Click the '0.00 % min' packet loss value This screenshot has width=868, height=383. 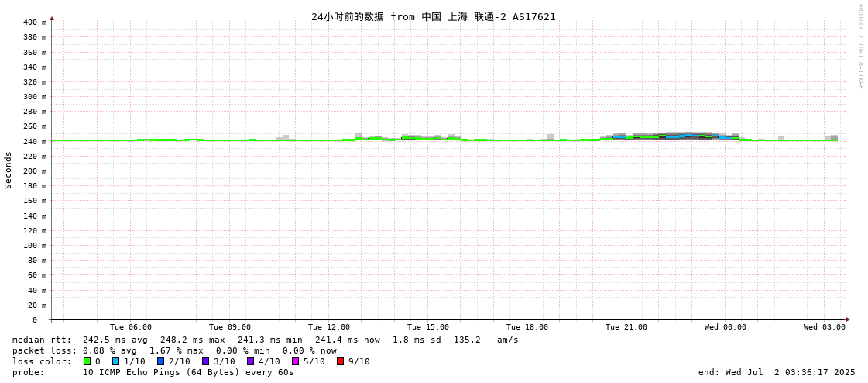point(242,351)
